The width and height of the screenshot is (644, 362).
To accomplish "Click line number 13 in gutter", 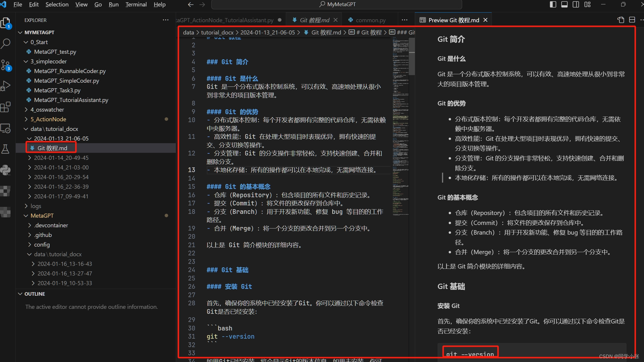I will (192, 170).
